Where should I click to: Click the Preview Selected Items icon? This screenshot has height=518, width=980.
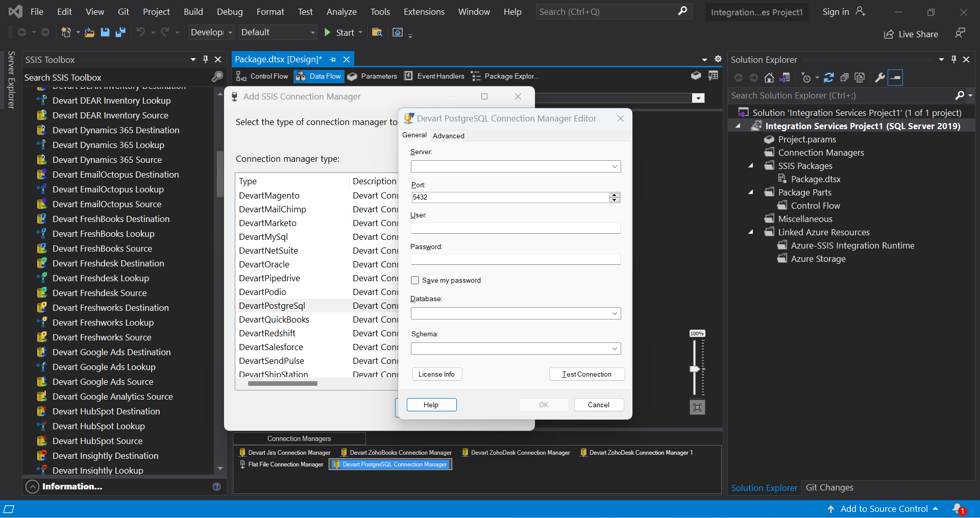point(896,78)
